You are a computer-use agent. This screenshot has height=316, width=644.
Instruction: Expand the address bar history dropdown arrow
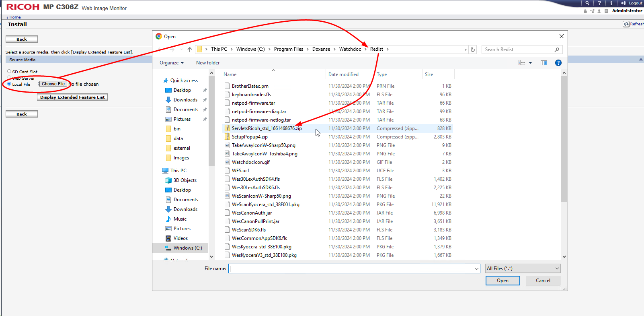pos(466,50)
